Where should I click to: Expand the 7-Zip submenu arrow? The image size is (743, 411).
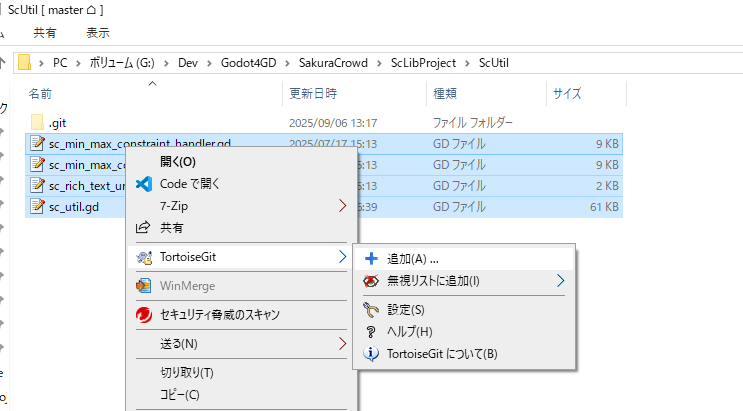coord(342,206)
